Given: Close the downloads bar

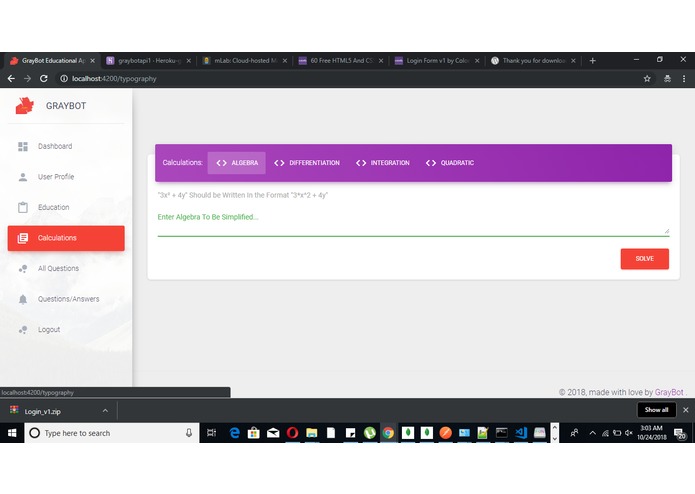Looking at the screenshot, I should [685, 410].
